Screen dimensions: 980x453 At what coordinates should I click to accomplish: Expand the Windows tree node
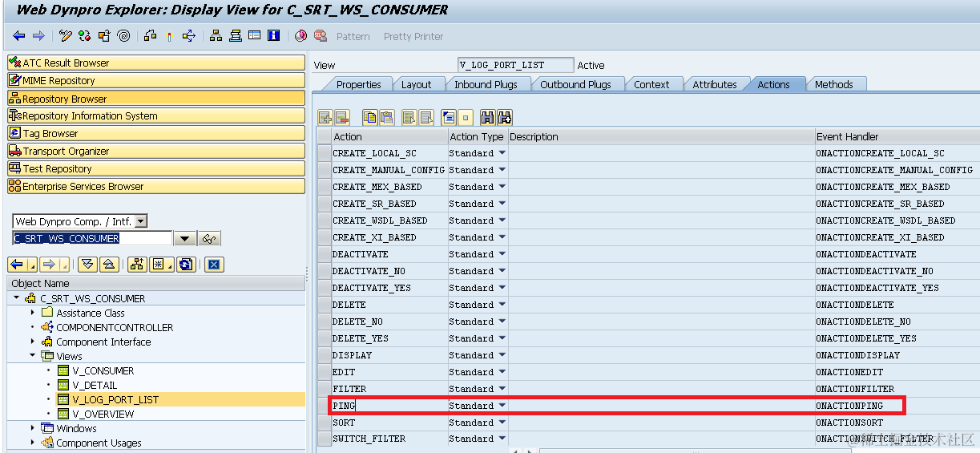click(x=33, y=428)
